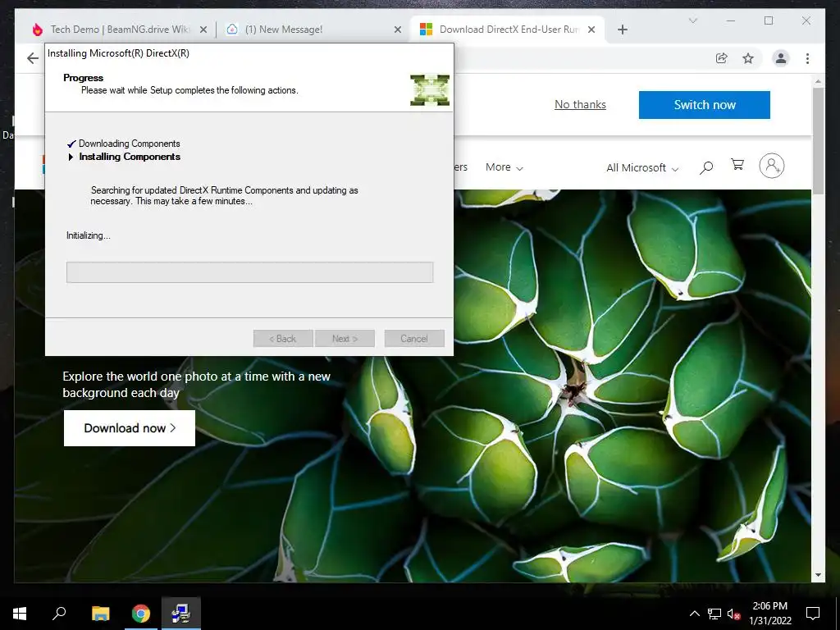This screenshot has width=840, height=630.
Task: Click the scrollbar down arrow
Action: coord(818,575)
